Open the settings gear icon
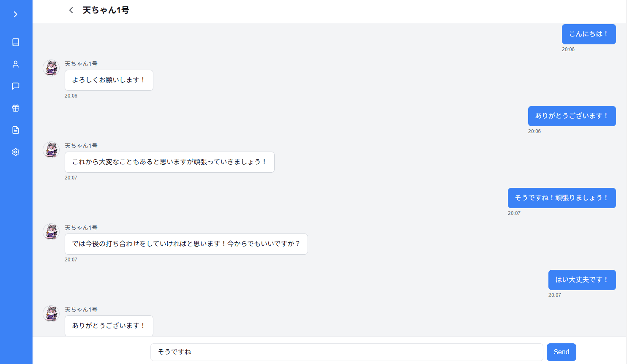627x364 pixels. tap(16, 152)
